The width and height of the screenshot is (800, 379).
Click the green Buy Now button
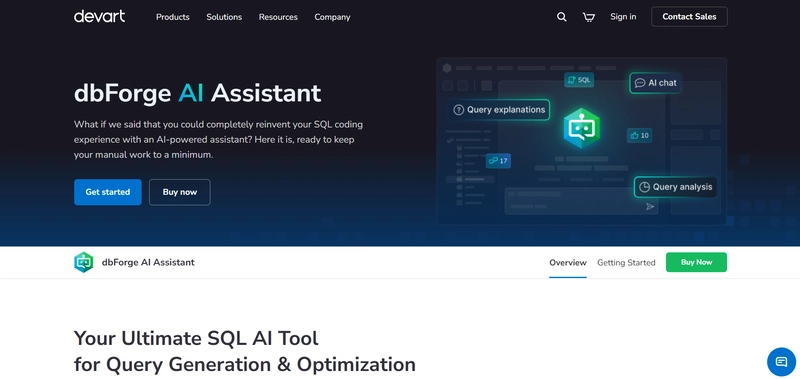point(696,262)
